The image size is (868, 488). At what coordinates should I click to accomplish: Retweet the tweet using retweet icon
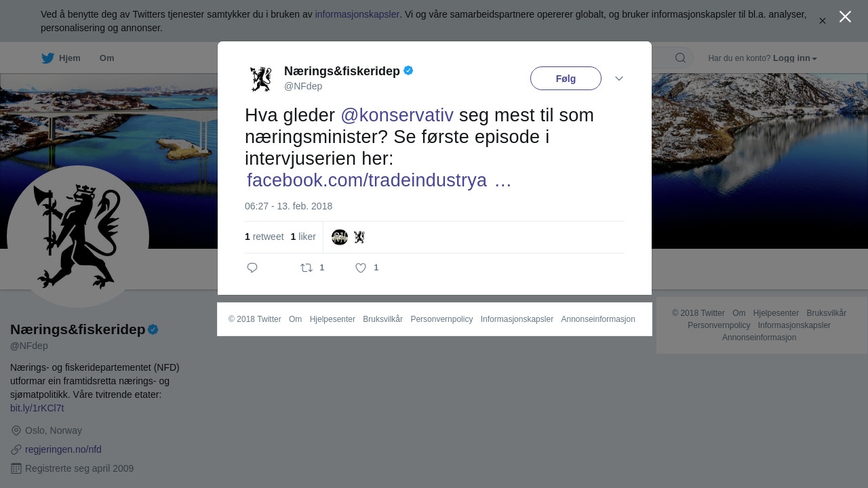coord(307,268)
